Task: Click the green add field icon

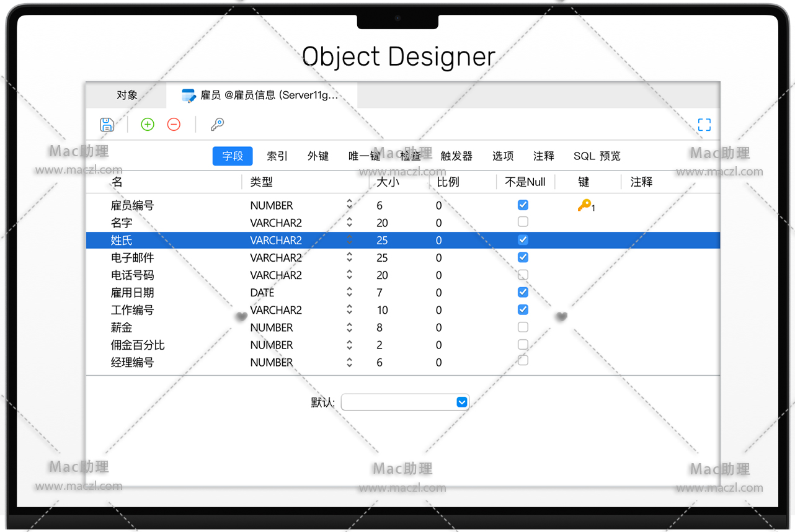Action: coord(148,125)
